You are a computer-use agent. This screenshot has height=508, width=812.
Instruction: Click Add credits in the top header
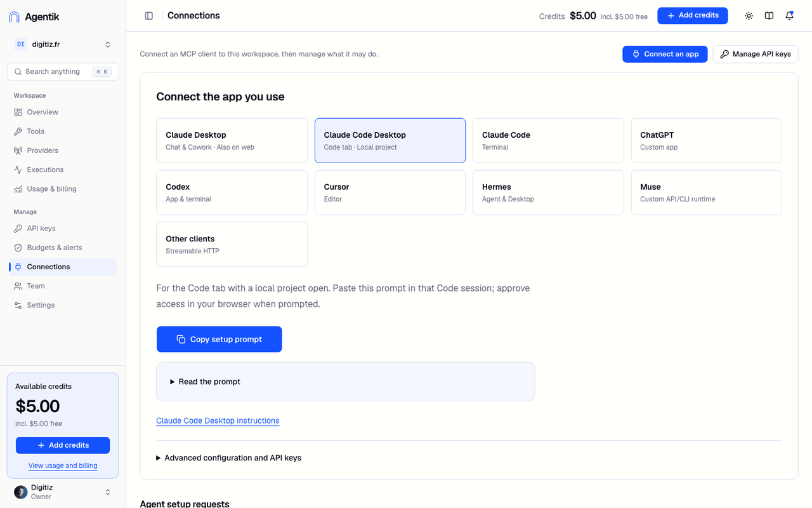click(x=693, y=16)
